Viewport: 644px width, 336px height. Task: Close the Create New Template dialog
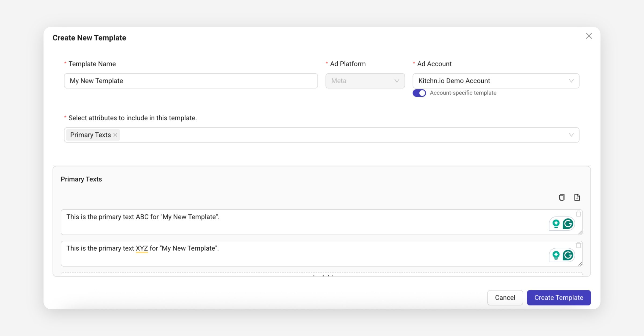pyautogui.click(x=589, y=36)
